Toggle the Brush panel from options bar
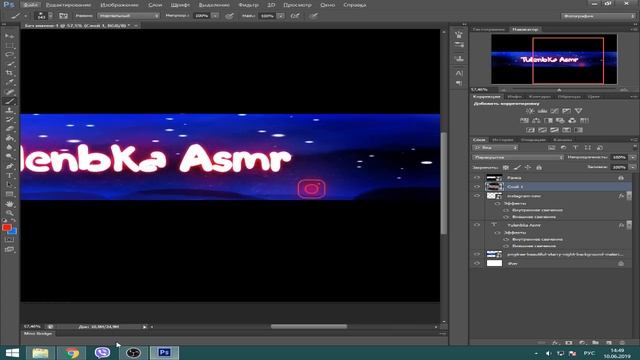Viewport: 640px width, 360px height. click(63, 16)
